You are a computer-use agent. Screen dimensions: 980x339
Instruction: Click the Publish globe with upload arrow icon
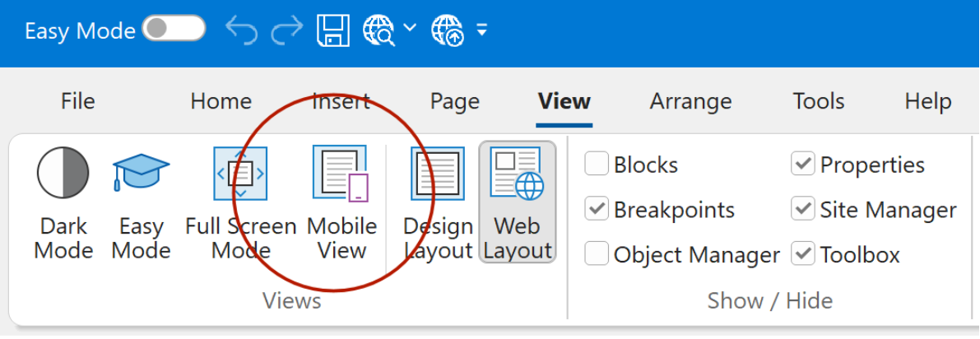click(x=448, y=30)
